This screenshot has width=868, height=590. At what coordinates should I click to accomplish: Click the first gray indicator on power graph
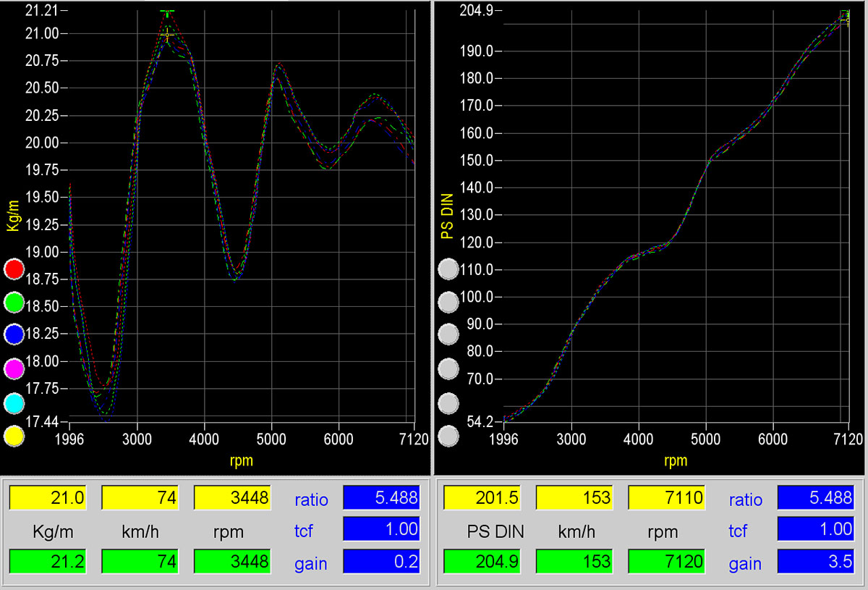(x=448, y=269)
